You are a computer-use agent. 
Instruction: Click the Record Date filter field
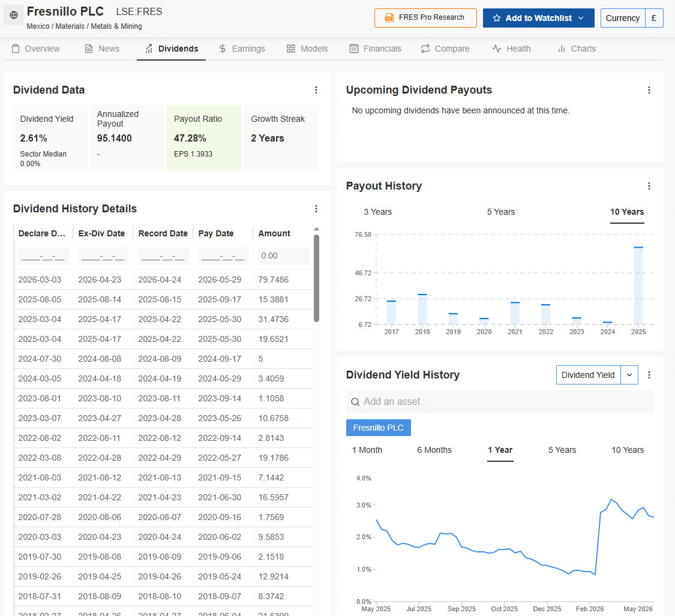point(163,256)
